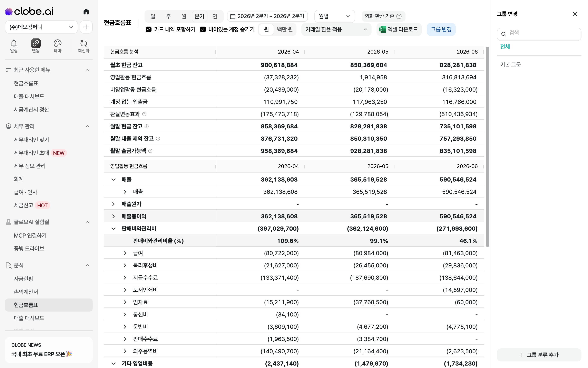The height and width of the screenshot is (368, 588).
Task: Switch period to 연
Action: pyautogui.click(x=215, y=16)
